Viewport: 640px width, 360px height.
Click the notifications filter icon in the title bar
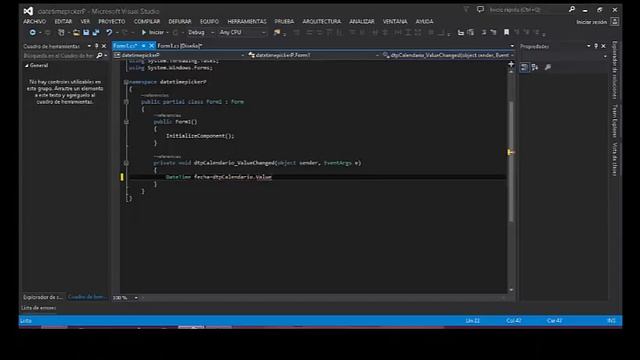click(466, 9)
